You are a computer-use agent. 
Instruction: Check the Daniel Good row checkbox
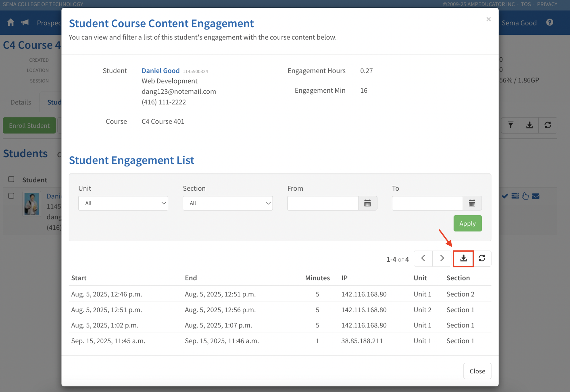click(11, 196)
